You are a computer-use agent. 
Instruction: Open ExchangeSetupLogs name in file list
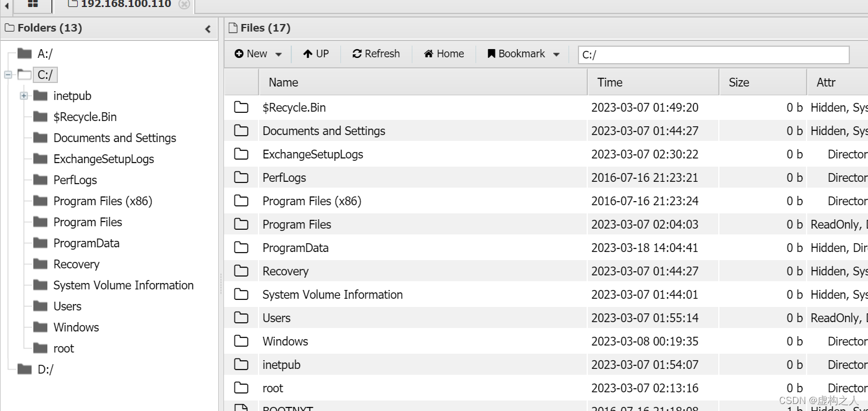tap(313, 154)
